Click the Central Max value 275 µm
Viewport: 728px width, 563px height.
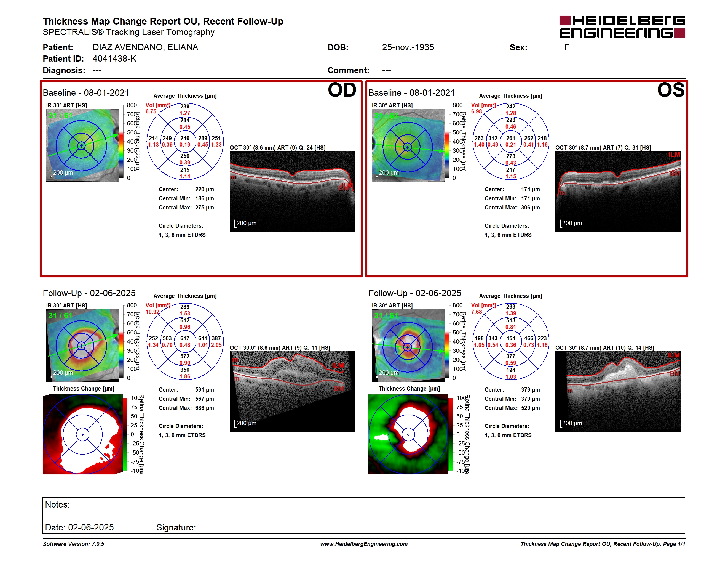coord(205,208)
